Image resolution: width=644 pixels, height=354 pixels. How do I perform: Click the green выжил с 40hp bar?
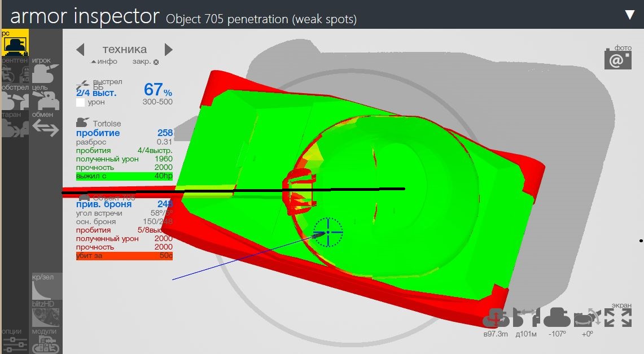(124, 176)
